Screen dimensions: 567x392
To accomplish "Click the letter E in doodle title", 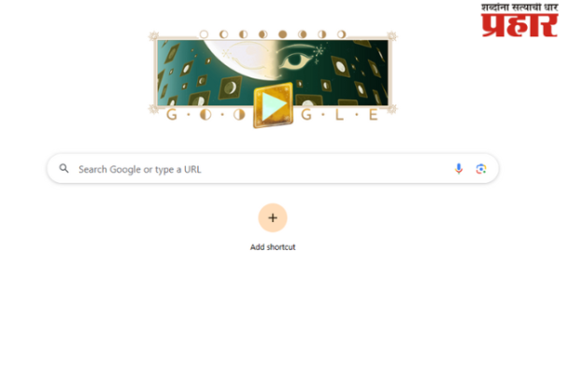I will [x=374, y=115].
